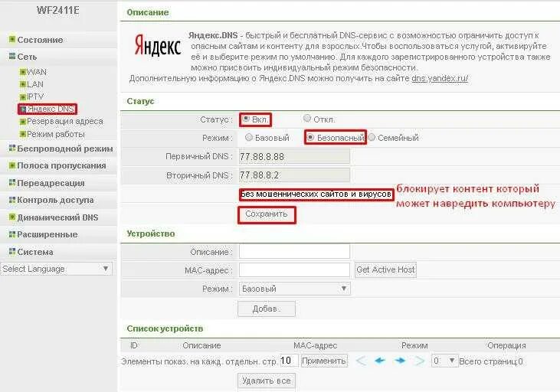
Task: Click the Режим column header in device list
Action: 414,345
